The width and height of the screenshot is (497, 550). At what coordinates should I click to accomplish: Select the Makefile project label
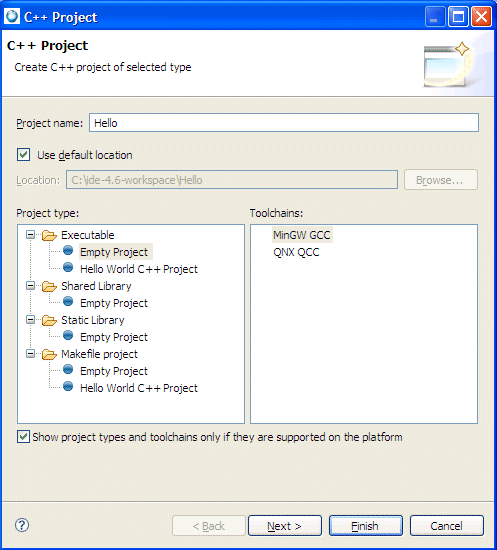pos(99,354)
